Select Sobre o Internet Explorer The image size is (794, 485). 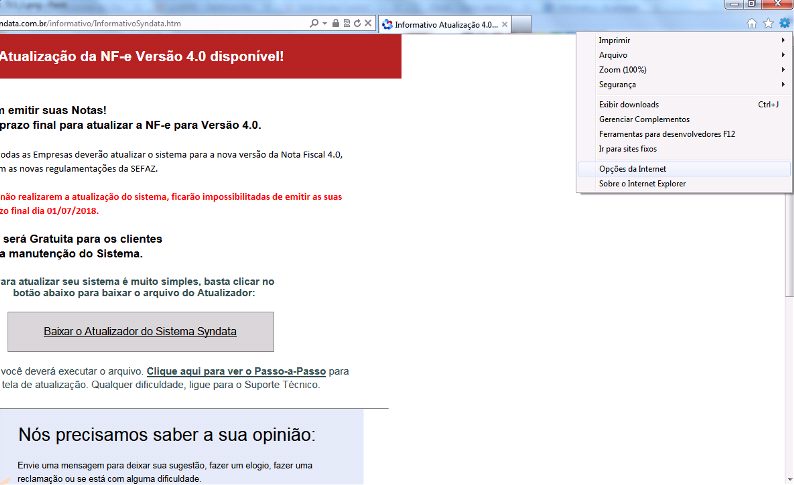click(685, 183)
